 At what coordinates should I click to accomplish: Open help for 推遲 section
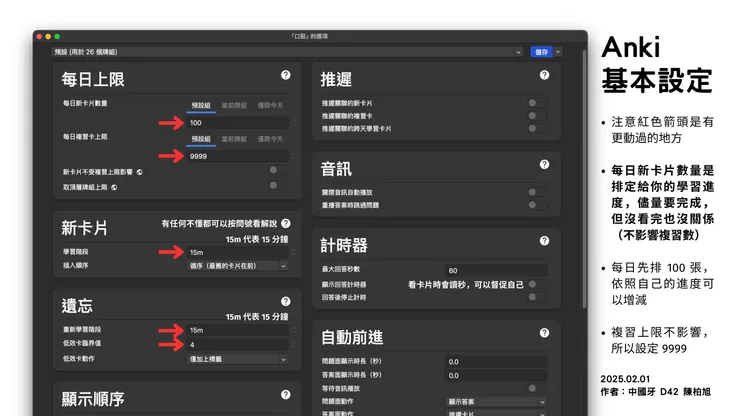pyautogui.click(x=544, y=75)
